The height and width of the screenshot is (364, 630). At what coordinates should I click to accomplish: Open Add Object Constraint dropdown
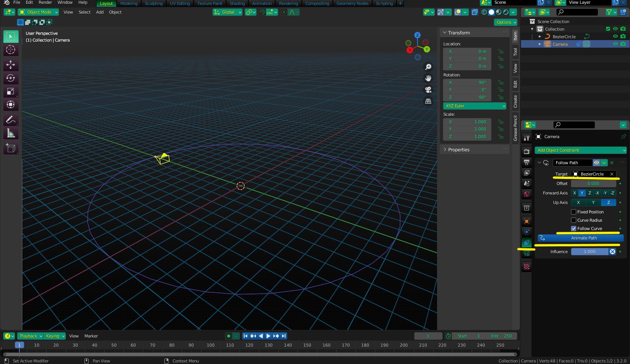581,150
